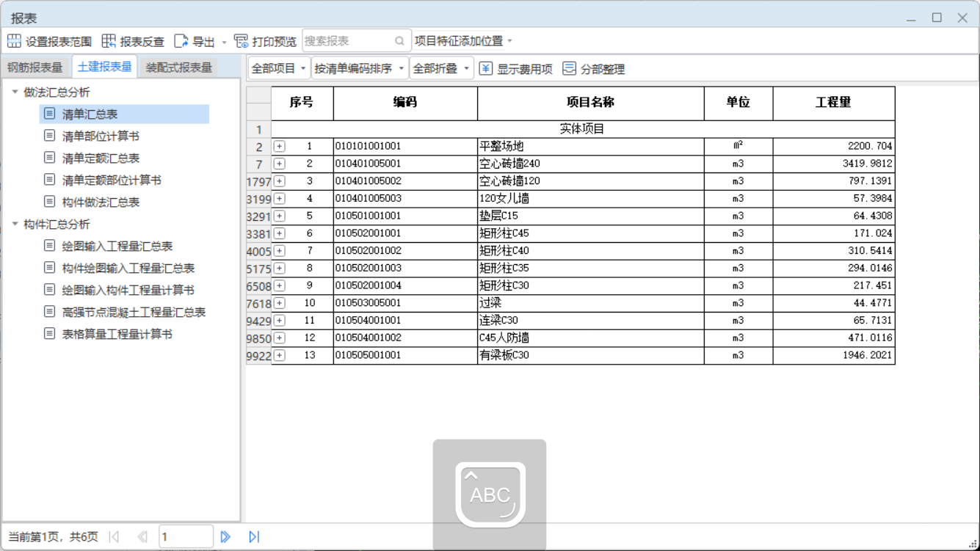Expand the 矩形柱C35 row
The height and width of the screenshot is (551, 980).
point(280,269)
